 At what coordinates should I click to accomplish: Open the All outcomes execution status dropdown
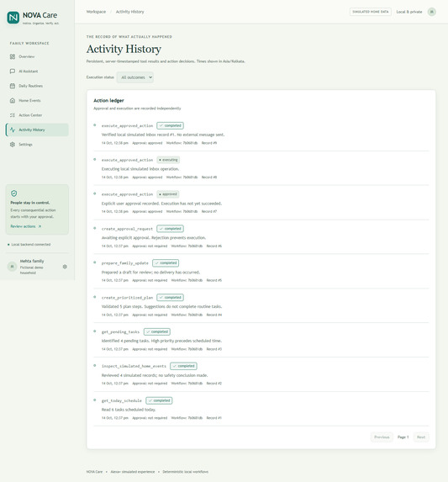(x=135, y=77)
